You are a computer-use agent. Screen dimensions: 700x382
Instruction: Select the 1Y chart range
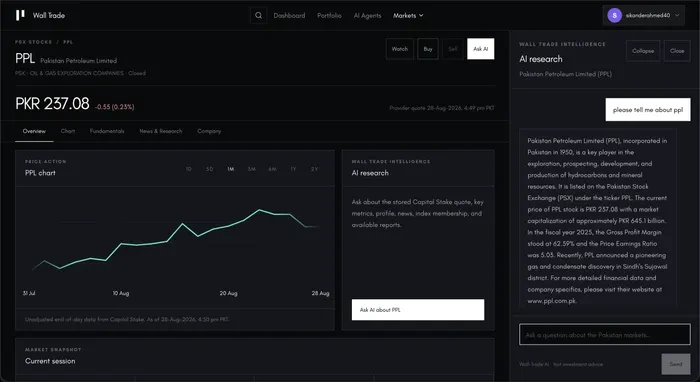tap(293, 169)
